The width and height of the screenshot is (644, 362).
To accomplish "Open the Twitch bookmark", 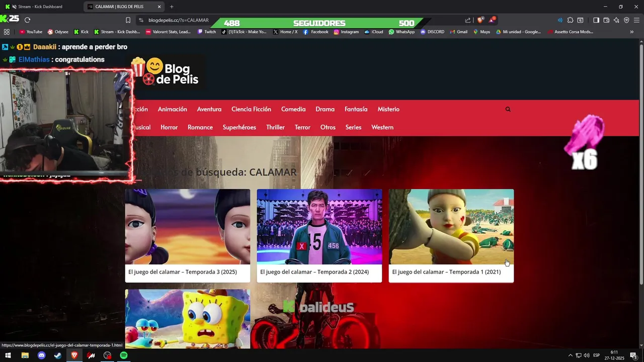I will point(207,32).
